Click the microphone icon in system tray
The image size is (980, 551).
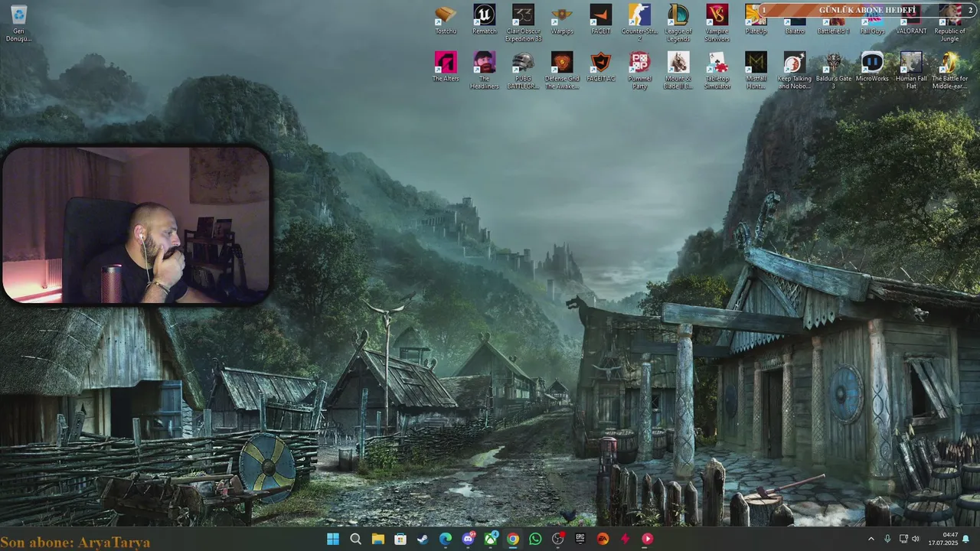(887, 539)
